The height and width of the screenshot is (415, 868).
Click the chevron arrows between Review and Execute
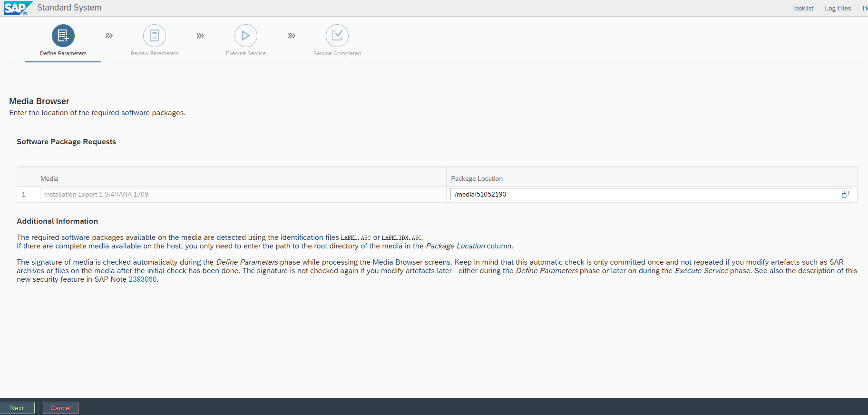pos(200,36)
